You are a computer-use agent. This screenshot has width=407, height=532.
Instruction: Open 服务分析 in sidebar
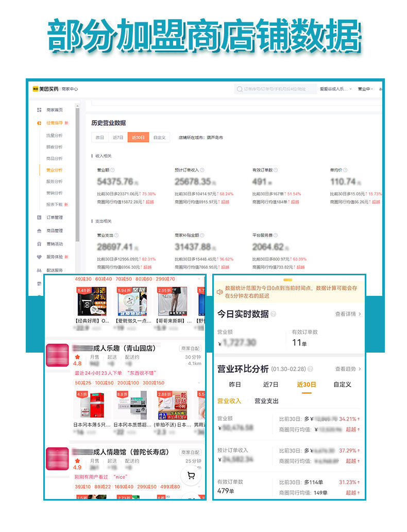55,181
